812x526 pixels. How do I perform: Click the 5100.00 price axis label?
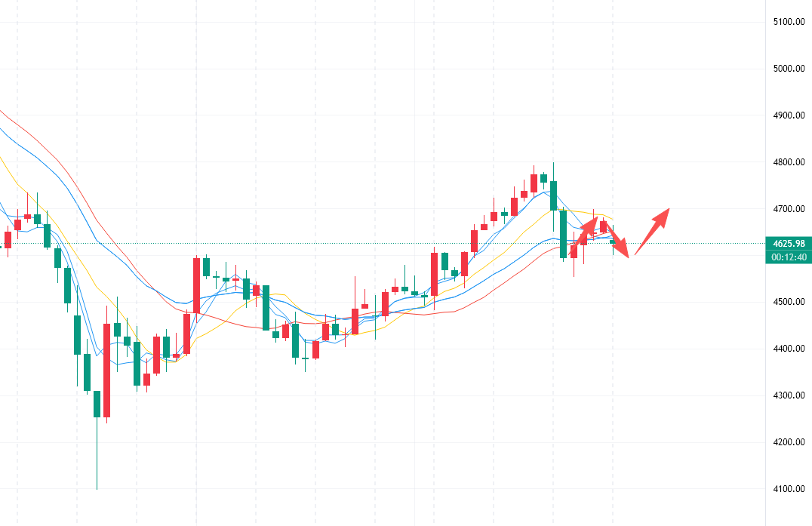point(788,22)
